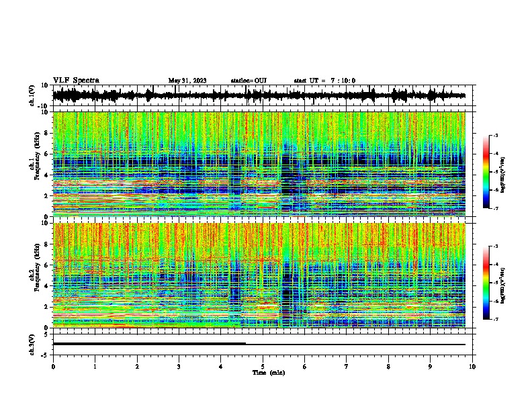Click the "-3" label on ch.1 color bar
The image size is (532, 411).
(x=496, y=135)
